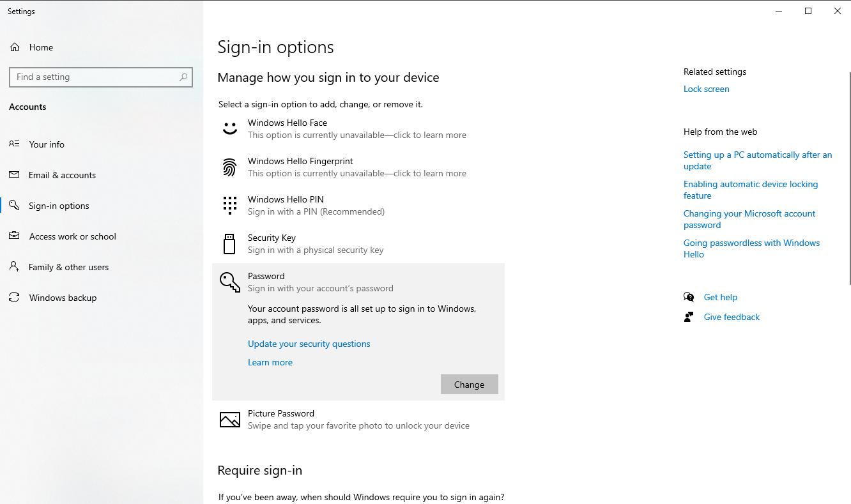Viewport: 851px width, 504px height.
Task: Maximize the Settings window
Action: pyautogui.click(x=808, y=11)
